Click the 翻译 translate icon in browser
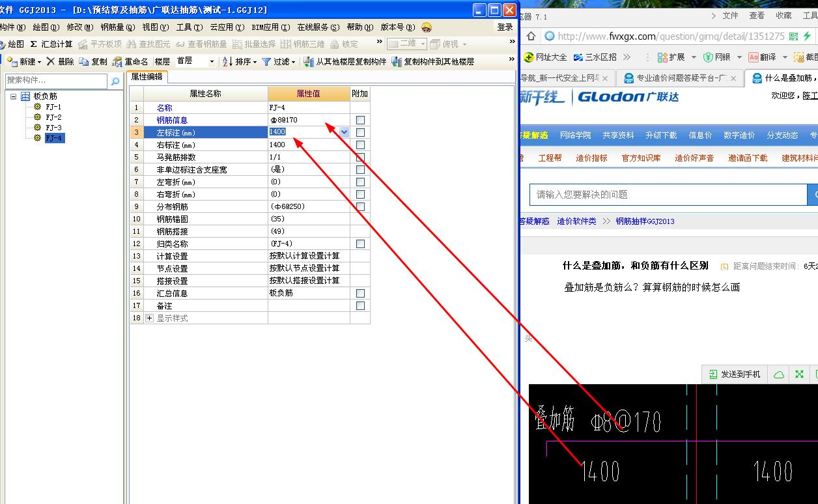818x504 pixels. pos(754,57)
